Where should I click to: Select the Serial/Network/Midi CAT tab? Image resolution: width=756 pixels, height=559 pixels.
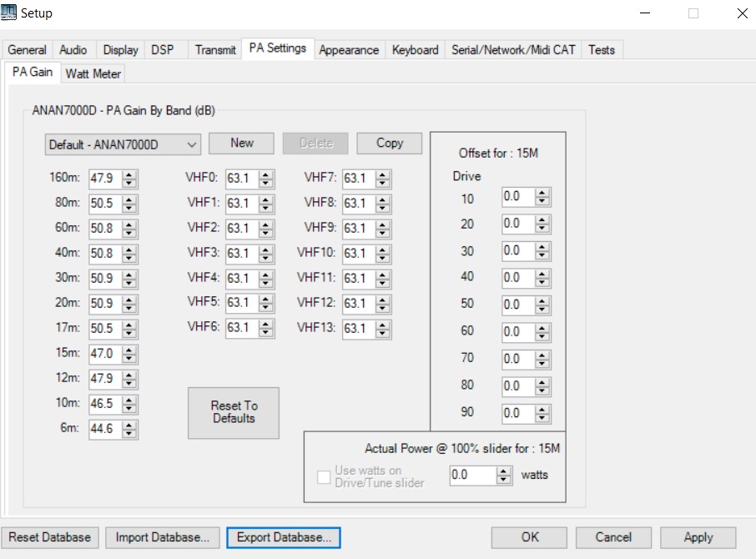coord(513,50)
